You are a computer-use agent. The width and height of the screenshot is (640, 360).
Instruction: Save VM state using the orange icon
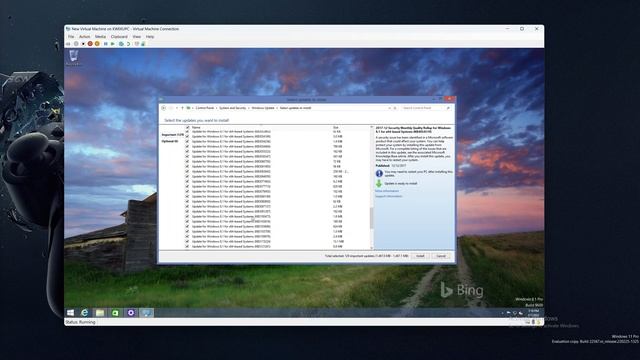pyautogui.click(x=97, y=44)
